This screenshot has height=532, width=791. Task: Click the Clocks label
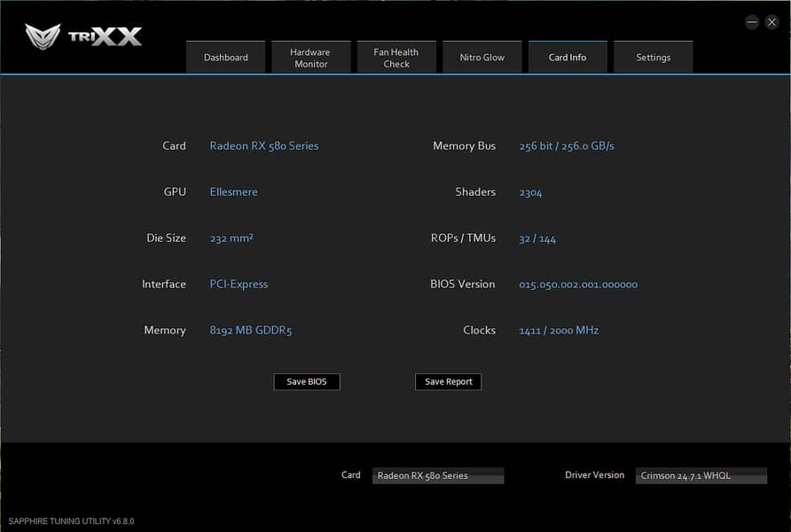click(x=479, y=331)
